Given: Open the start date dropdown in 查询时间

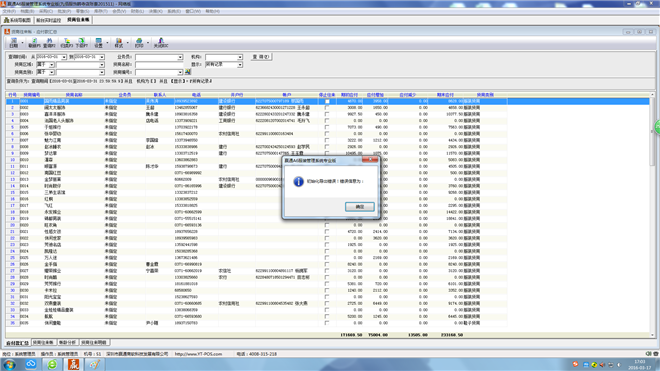Looking at the screenshot, I should (64, 57).
